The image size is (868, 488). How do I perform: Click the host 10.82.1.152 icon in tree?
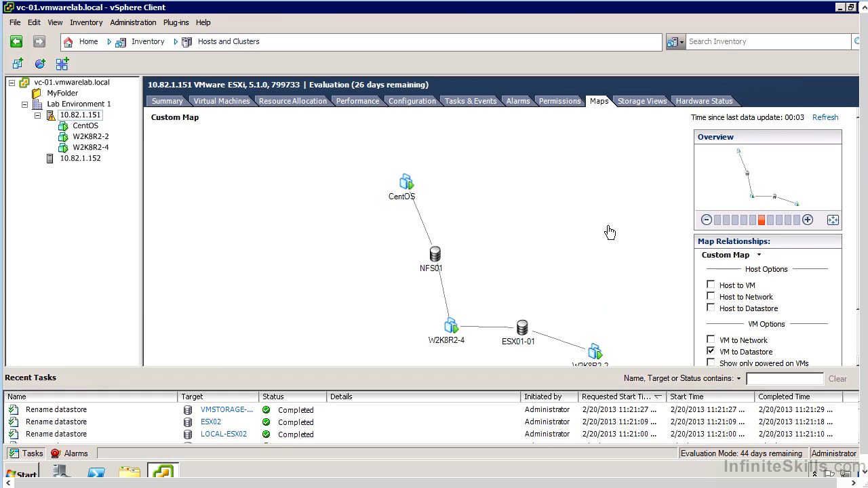point(50,159)
